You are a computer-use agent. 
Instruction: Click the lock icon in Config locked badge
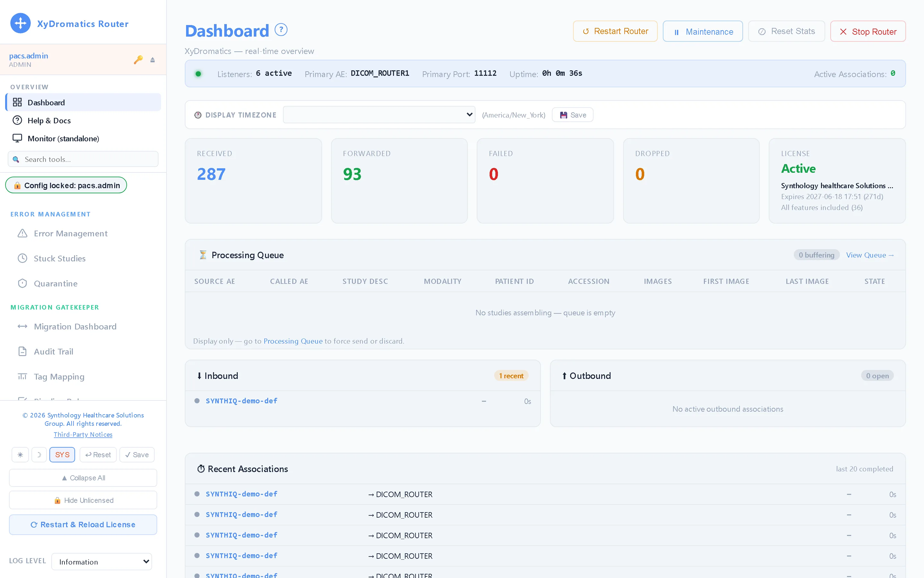17,185
